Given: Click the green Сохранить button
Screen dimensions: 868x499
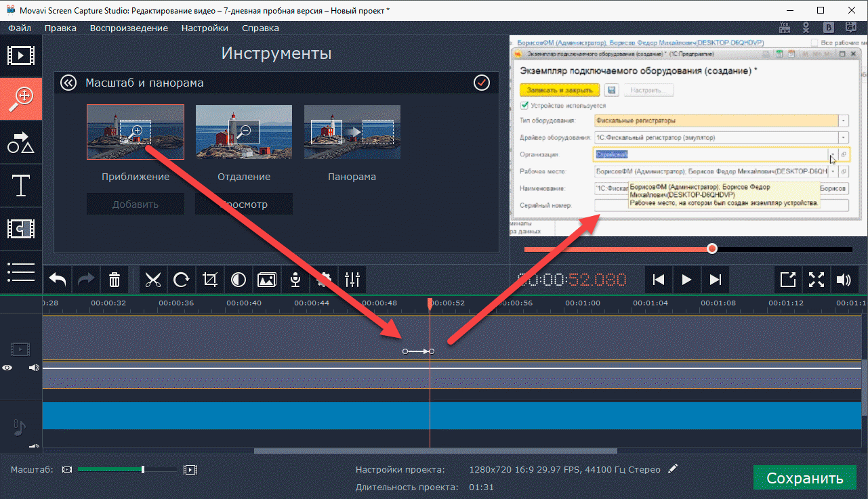Looking at the screenshot, I should [x=804, y=478].
